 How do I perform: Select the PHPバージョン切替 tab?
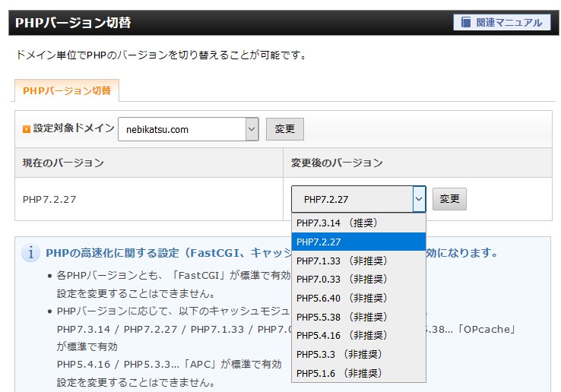[67, 90]
